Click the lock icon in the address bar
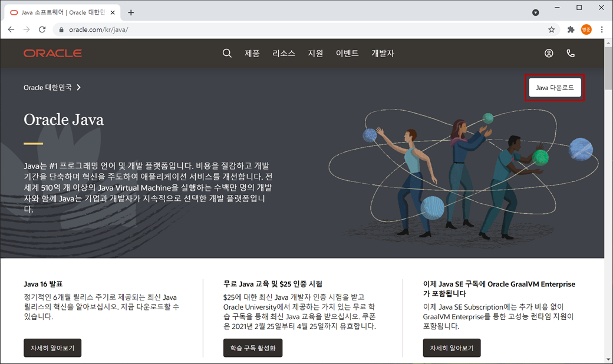613x364 pixels. tap(61, 29)
